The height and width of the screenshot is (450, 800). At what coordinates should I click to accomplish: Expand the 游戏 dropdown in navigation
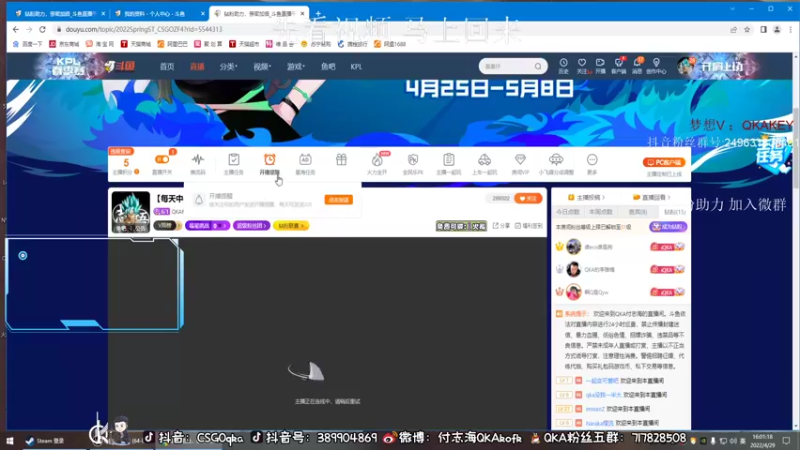click(x=295, y=66)
